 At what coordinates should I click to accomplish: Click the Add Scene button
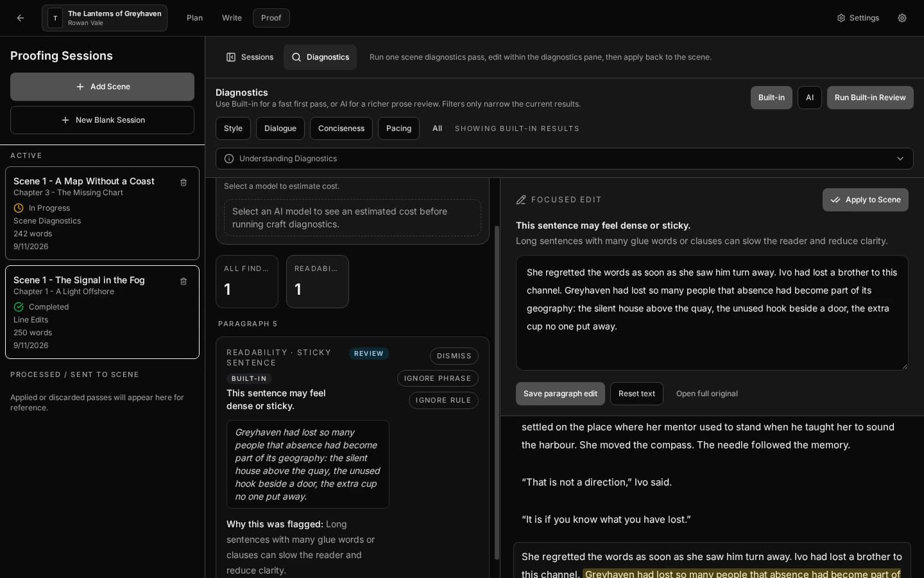click(x=102, y=87)
